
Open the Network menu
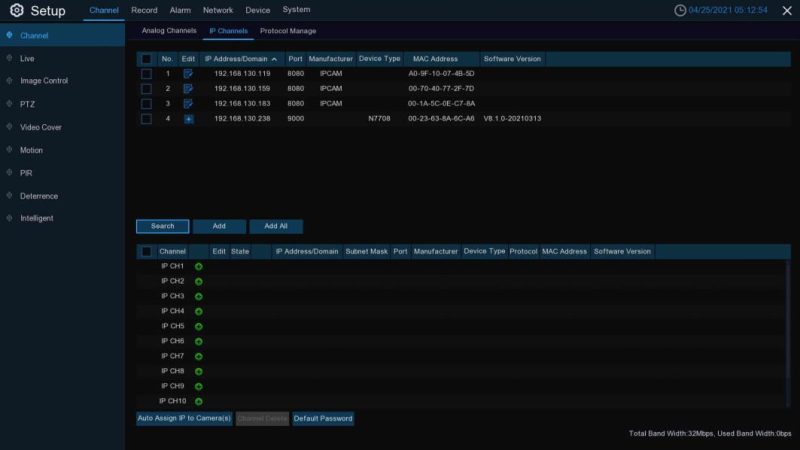click(218, 10)
